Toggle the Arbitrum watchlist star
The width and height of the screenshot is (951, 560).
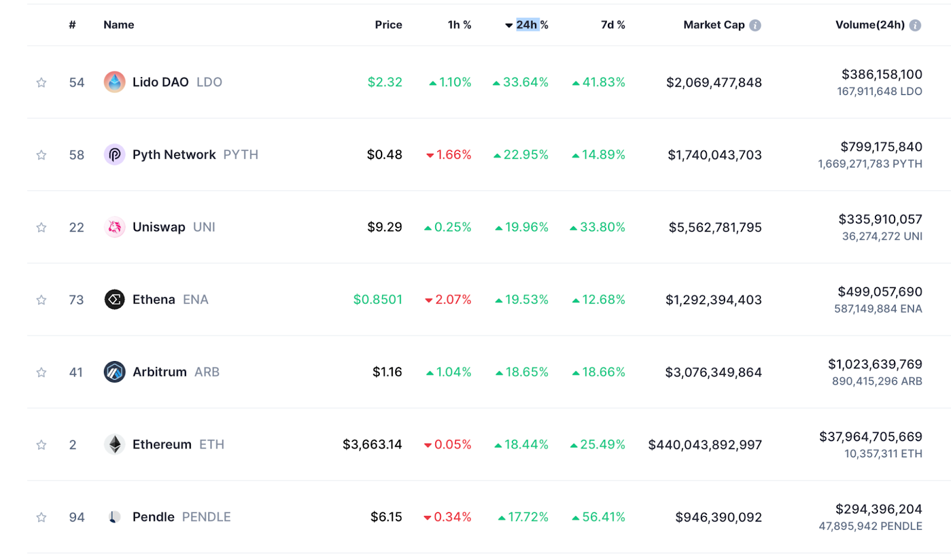point(41,372)
